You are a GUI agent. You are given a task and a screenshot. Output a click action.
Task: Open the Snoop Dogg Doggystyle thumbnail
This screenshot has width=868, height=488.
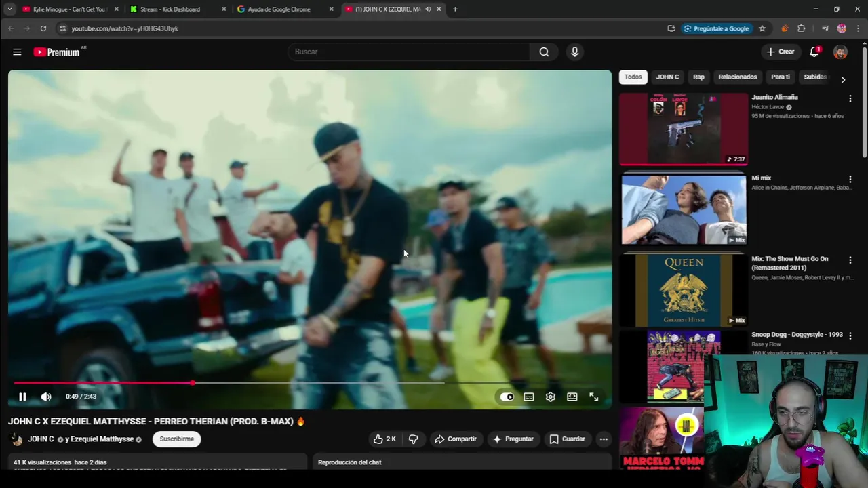click(x=684, y=366)
